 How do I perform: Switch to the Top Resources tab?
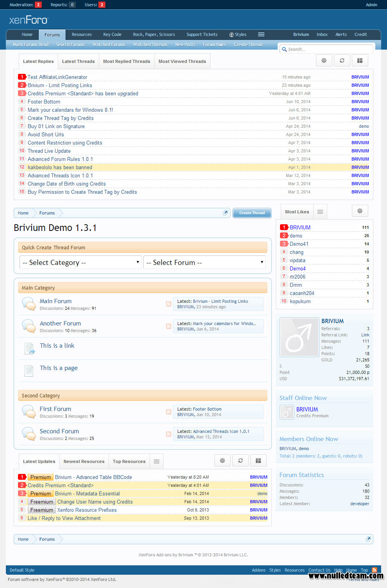coord(129,461)
